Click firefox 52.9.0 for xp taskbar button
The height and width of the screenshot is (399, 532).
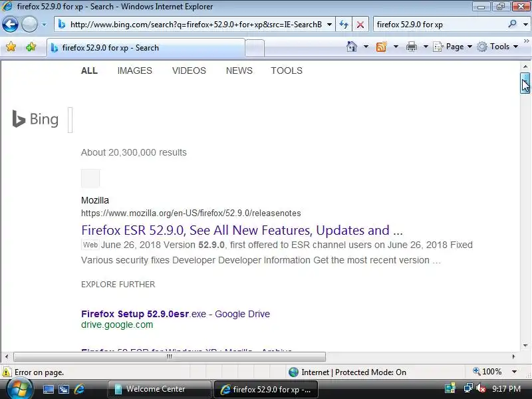pyautogui.click(x=266, y=389)
